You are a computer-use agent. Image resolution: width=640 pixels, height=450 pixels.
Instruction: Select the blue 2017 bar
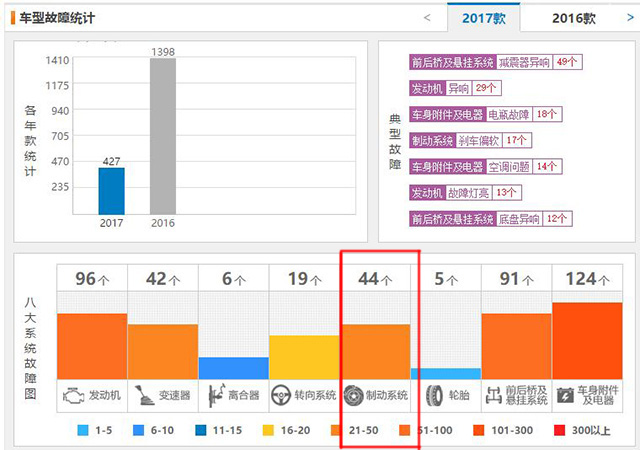pos(111,191)
